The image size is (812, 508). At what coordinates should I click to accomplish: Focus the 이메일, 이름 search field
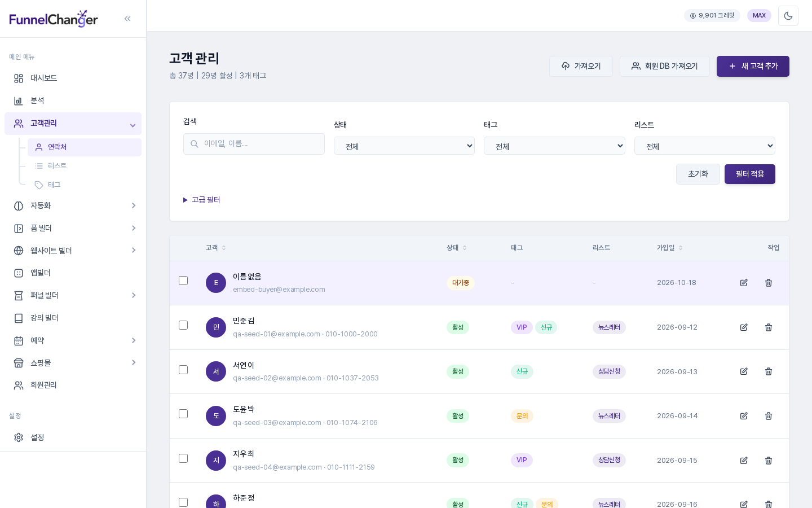(x=254, y=144)
